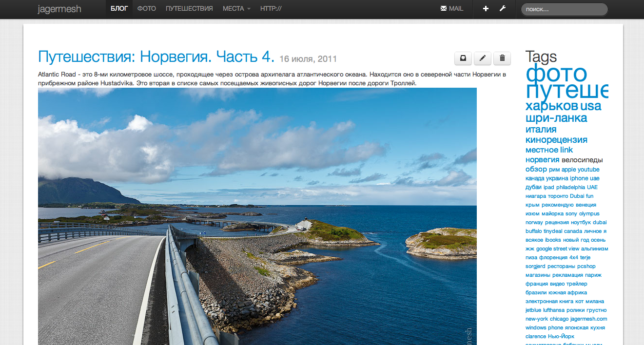Click into the поиск search field
644x345 pixels.
[x=564, y=9]
